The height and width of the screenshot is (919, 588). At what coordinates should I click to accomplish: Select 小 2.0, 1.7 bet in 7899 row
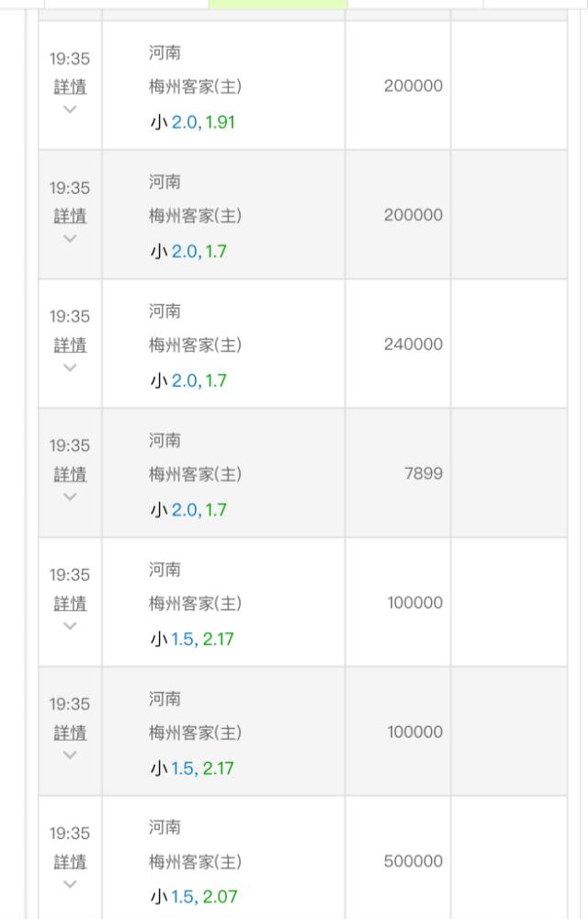pyautogui.click(x=188, y=509)
